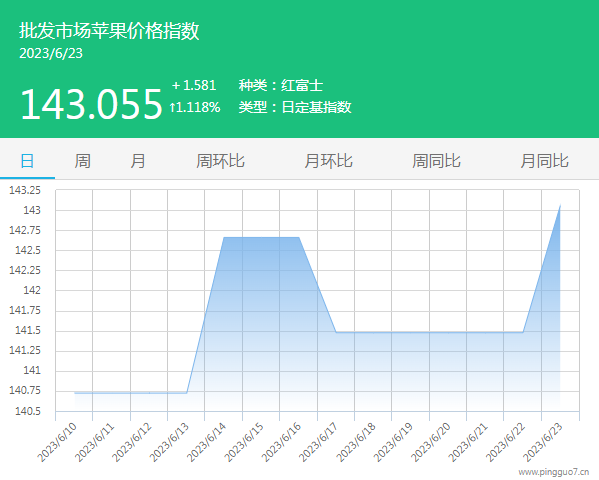Viewport: 599px width, 480px height.
Task: Select the 月同比 tab
Action: [544, 161]
